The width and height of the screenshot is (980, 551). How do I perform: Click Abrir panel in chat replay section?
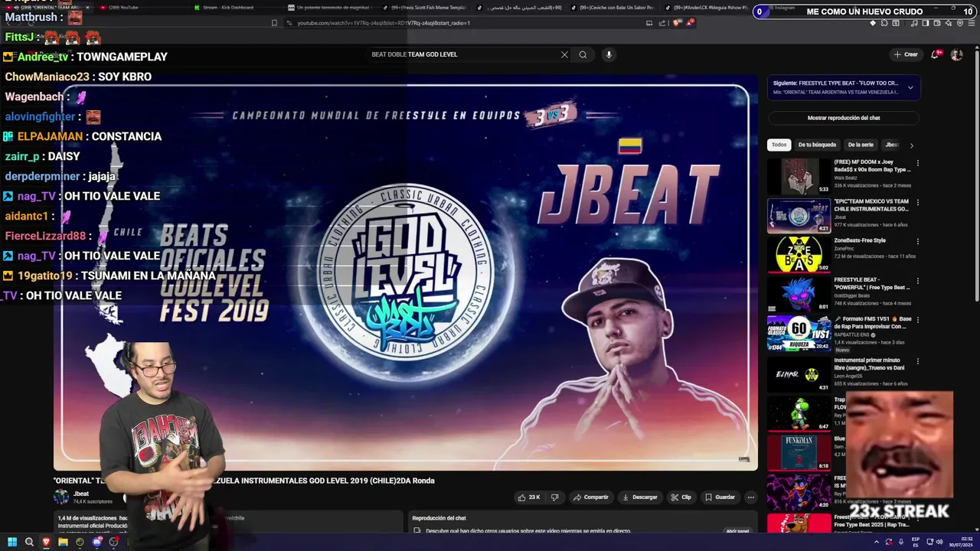coord(737,531)
